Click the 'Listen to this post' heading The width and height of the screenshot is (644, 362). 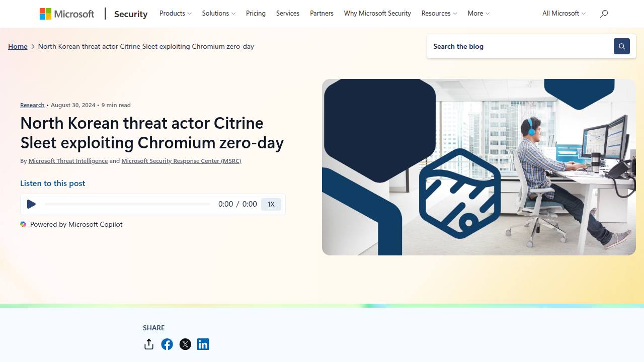pos(53,184)
